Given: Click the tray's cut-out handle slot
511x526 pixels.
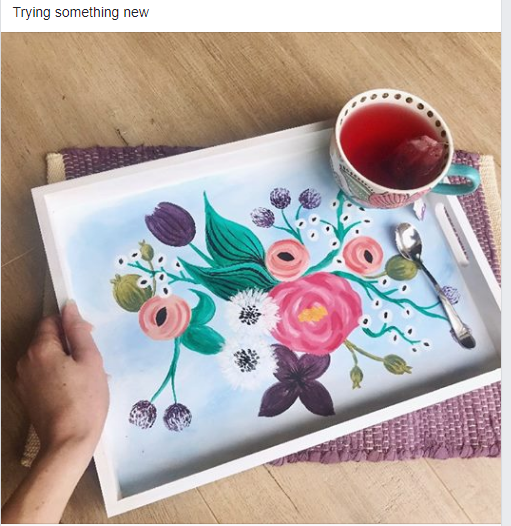Looking at the screenshot, I should (x=451, y=233).
